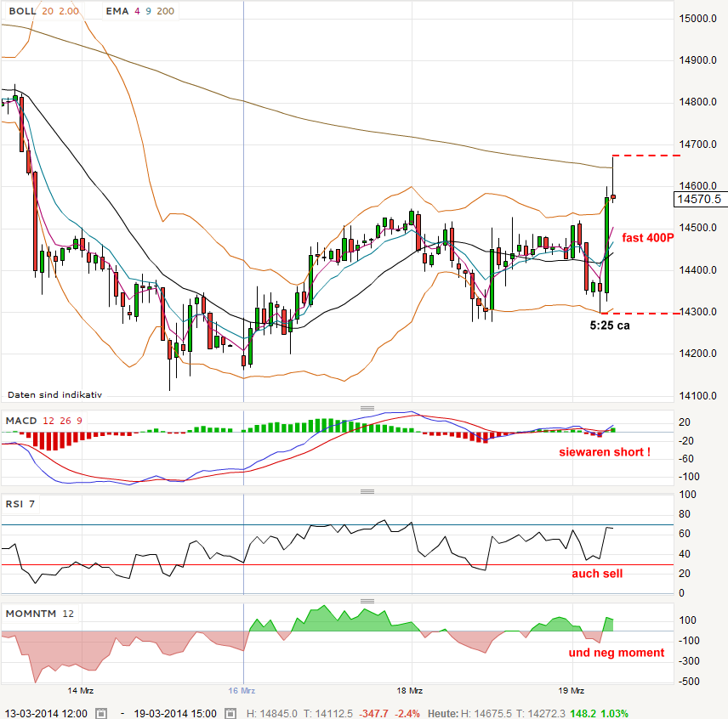Open BOLL 20 2.00 indicator settings

(43, 11)
